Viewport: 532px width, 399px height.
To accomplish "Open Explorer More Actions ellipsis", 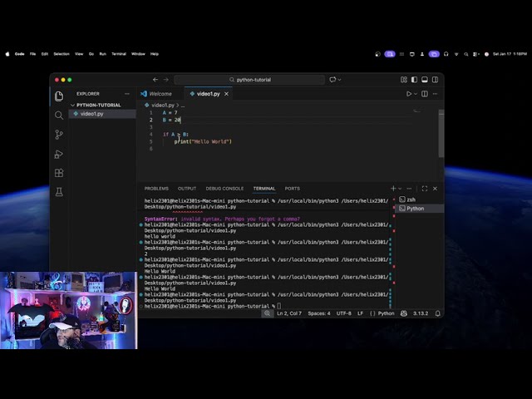I will [x=127, y=94].
